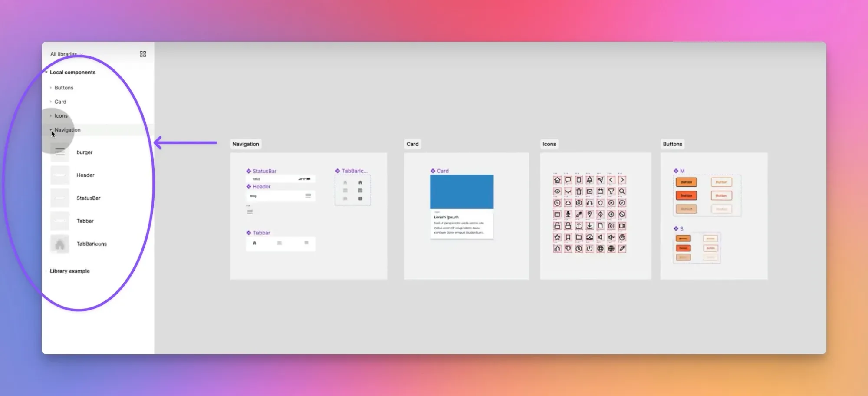Collapse the Local components section
The height and width of the screenshot is (396, 868).
[46, 73]
